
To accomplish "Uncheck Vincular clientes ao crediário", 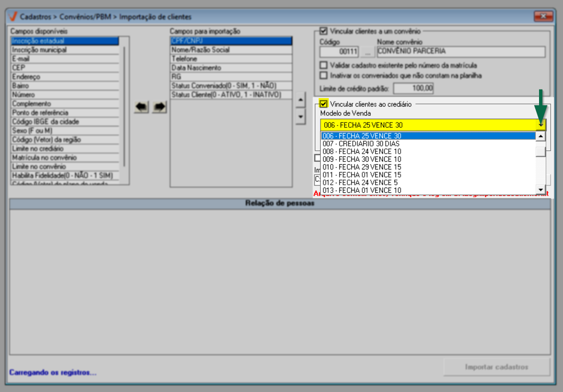I will 323,104.
